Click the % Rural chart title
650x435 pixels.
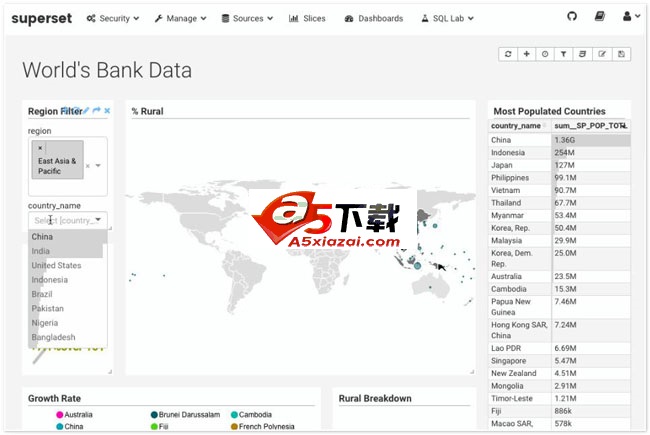[x=147, y=111]
